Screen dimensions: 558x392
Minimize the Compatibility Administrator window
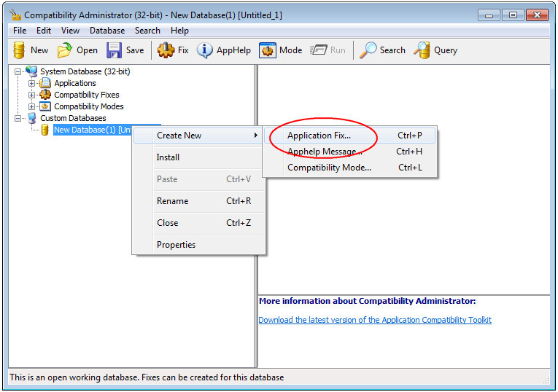pos(489,15)
